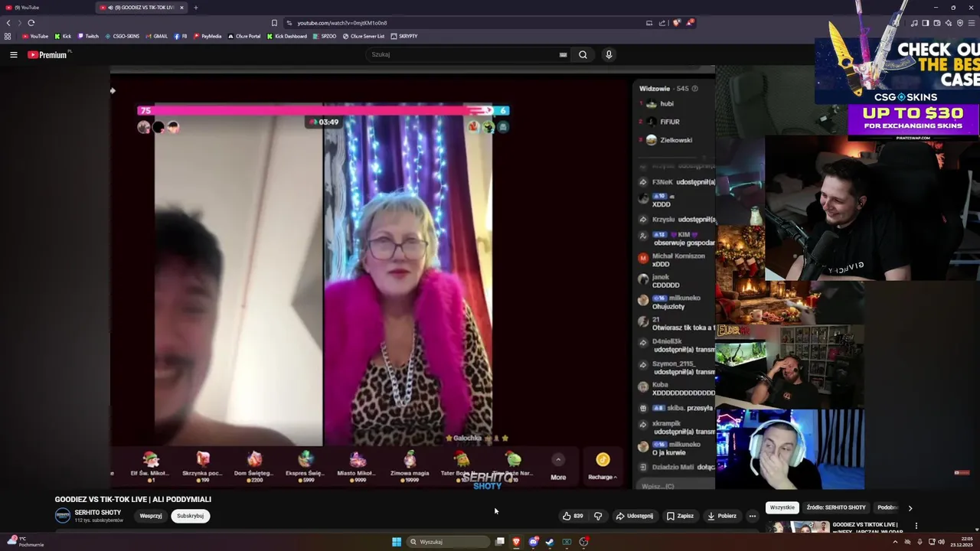Viewport: 980px width, 551px height.
Task: Open options menu for suggested video
Action: point(916,526)
